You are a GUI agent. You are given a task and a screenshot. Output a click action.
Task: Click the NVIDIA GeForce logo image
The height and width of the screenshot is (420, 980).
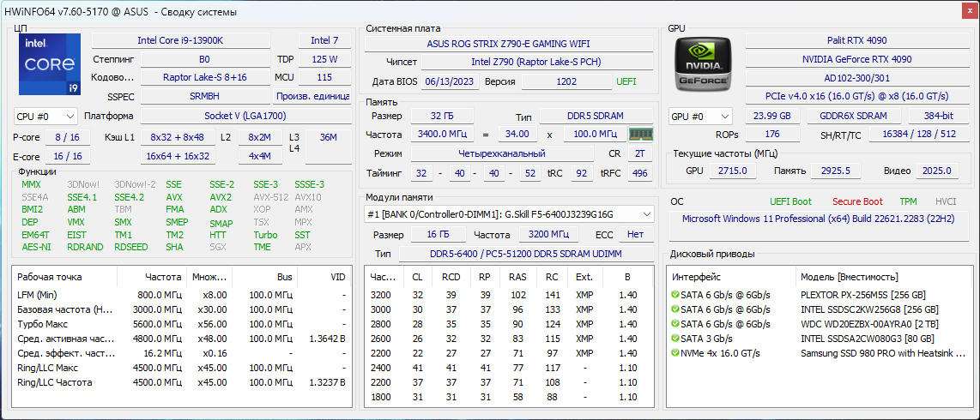tap(703, 64)
